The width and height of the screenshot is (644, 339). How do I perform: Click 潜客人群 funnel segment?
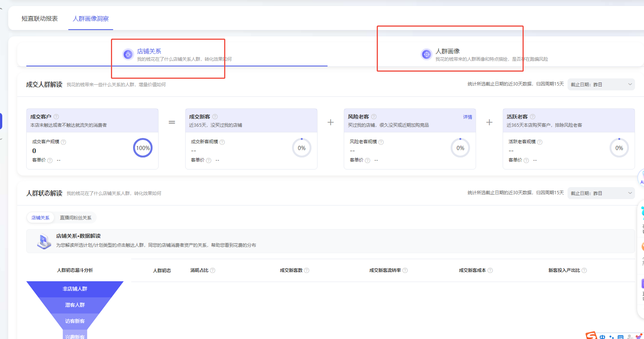click(x=75, y=305)
